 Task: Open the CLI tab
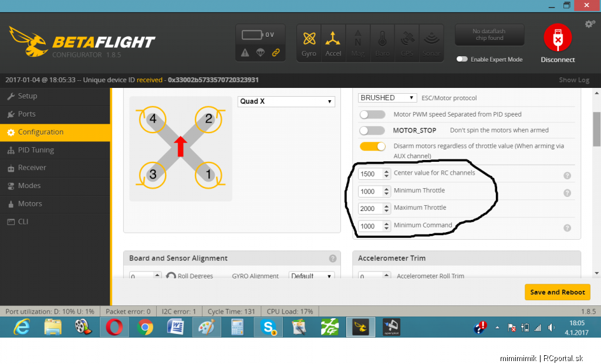point(55,222)
